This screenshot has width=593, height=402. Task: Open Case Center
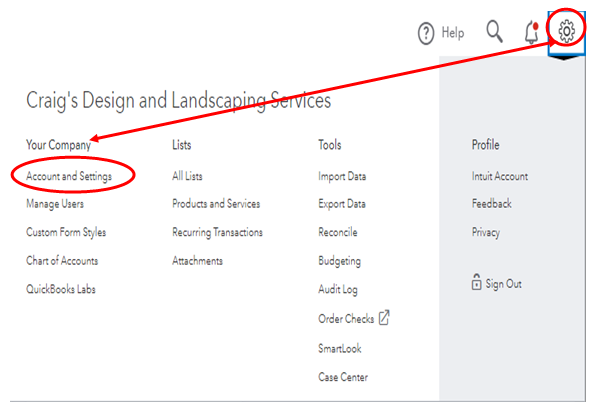click(x=343, y=377)
